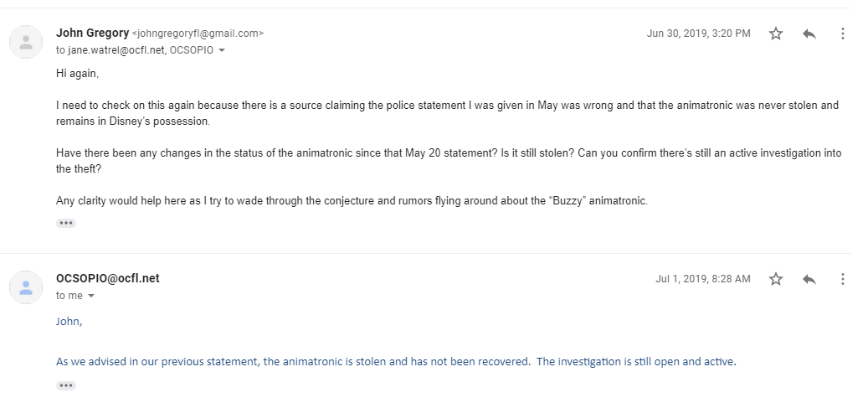Image resolution: width=868 pixels, height=403 pixels.
Task: Reply to the OCSOPIO@ocfl.net message
Action: tap(809, 279)
